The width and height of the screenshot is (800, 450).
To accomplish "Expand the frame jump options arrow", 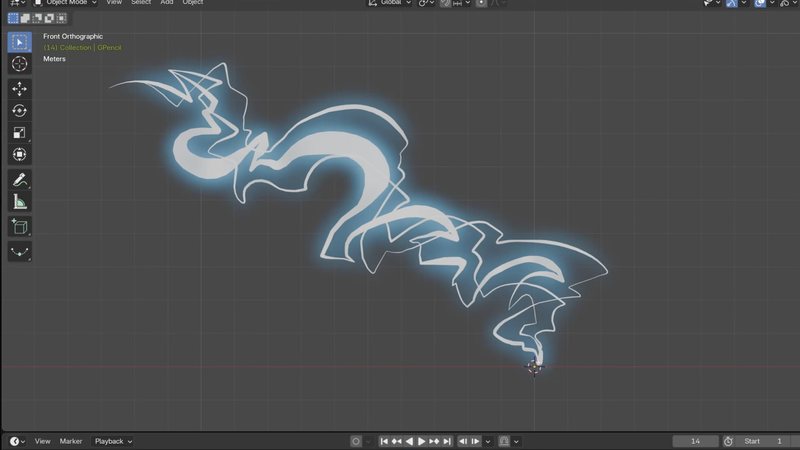I will tap(488, 441).
